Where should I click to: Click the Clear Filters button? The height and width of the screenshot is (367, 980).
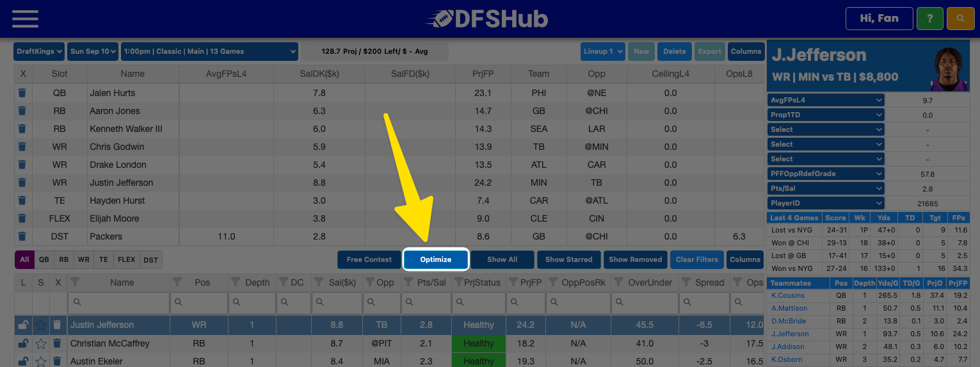point(697,259)
